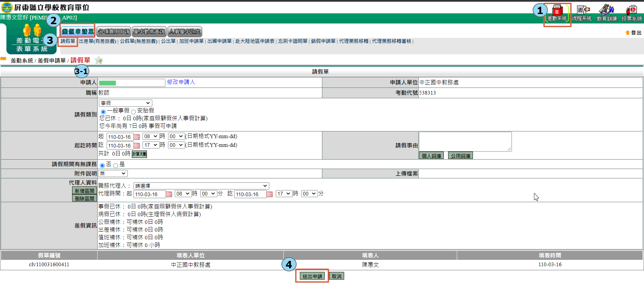Select the 安胎假 radio option
Screen dimensions: 644x287
click(133, 112)
